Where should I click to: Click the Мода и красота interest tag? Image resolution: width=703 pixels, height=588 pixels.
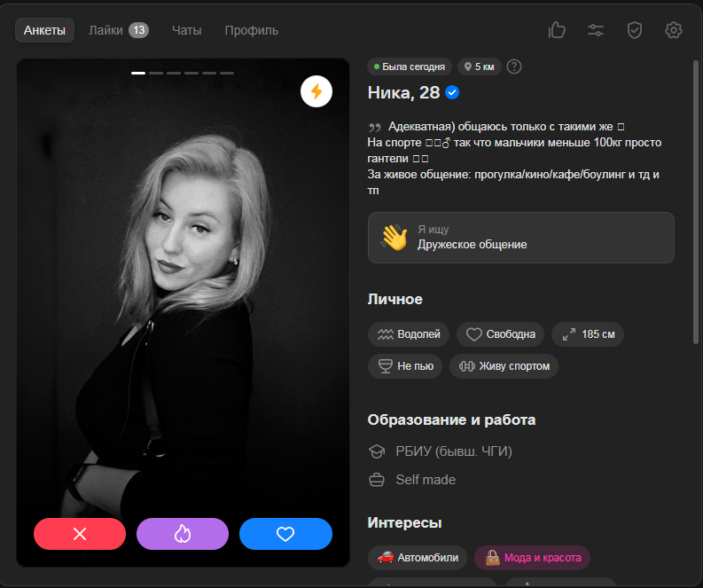pos(532,558)
